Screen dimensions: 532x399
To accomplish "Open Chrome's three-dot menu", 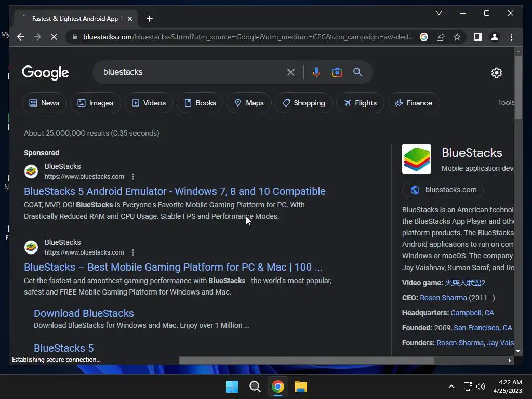I will click(511, 37).
